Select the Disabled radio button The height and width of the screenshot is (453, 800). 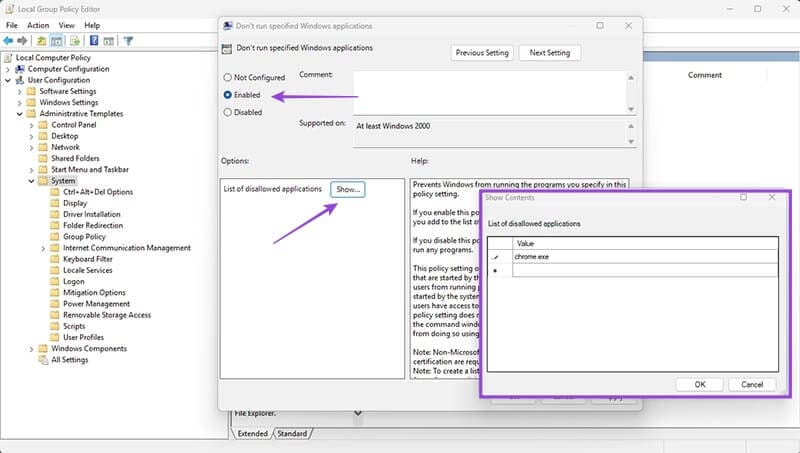(x=228, y=112)
